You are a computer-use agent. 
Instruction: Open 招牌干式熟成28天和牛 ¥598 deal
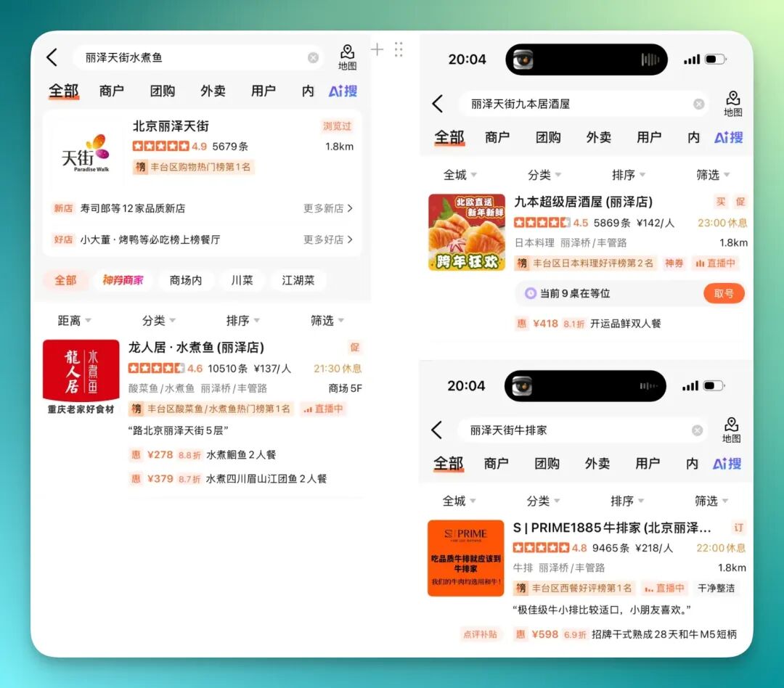[626, 634]
